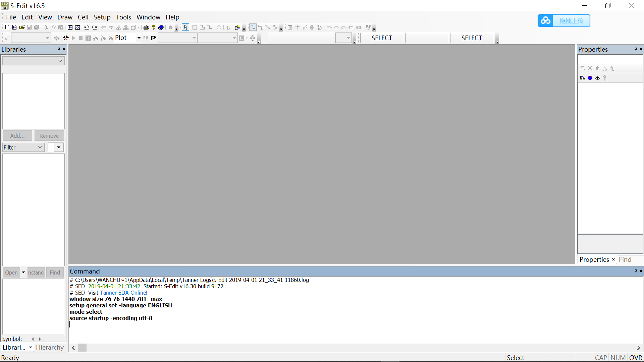The width and height of the screenshot is (644, 362).
Task: Expand the Plot command dropdown
Action: (x=139, y=38)
